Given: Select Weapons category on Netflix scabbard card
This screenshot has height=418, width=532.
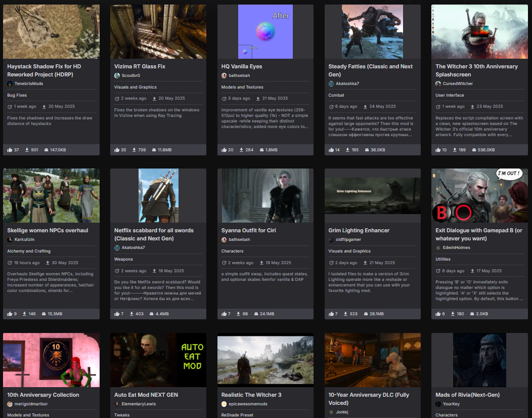Looking at the screenshot, I should 123,260.
